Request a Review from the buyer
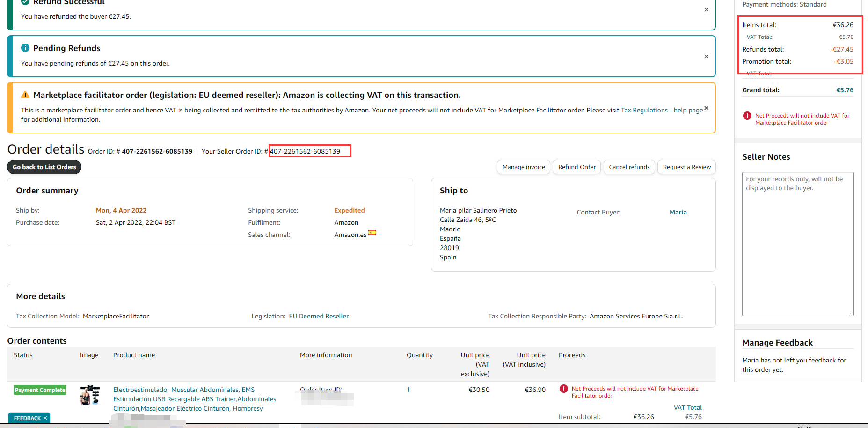This screenshot has height=428, width=868. (686, 167)
